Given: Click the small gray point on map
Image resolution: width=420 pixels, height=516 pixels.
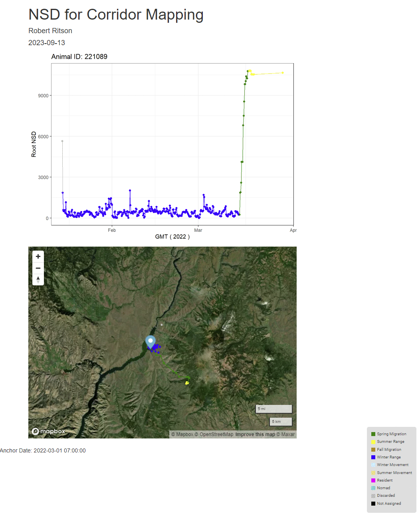Looking at the screenshot, I should [x=162, y=325].
